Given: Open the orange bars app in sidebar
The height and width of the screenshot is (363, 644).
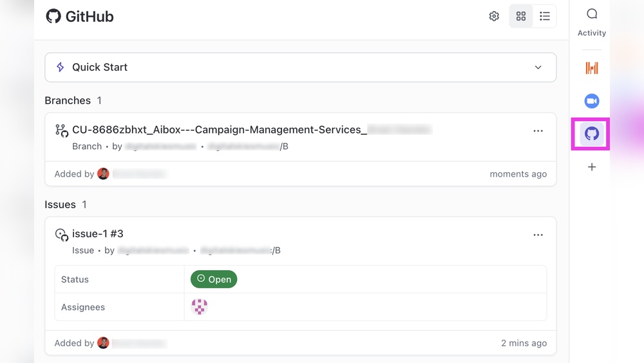Looking at the screenshot, I should [592, 68].
